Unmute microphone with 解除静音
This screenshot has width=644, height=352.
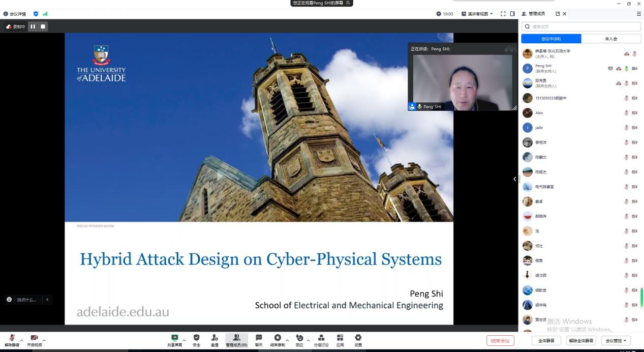pyautogui.click(x=12, y=339)
